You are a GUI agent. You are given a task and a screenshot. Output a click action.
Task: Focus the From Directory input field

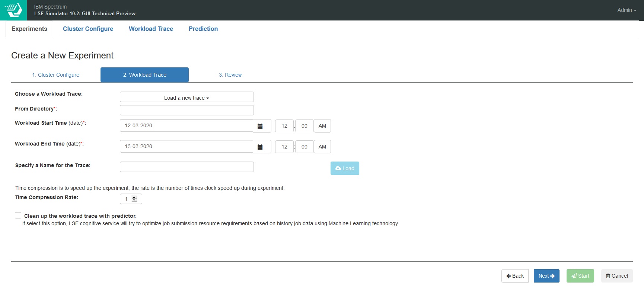click(187, 110)
